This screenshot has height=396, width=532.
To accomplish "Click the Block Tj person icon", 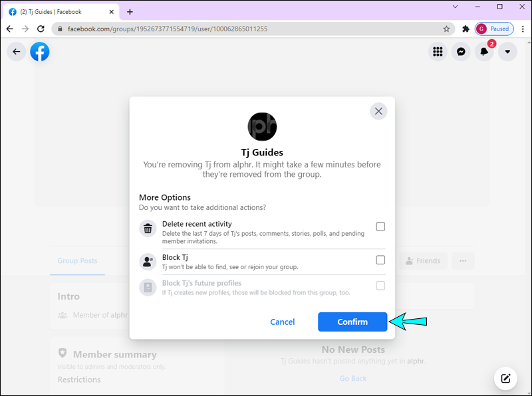I will click(148, 262).
